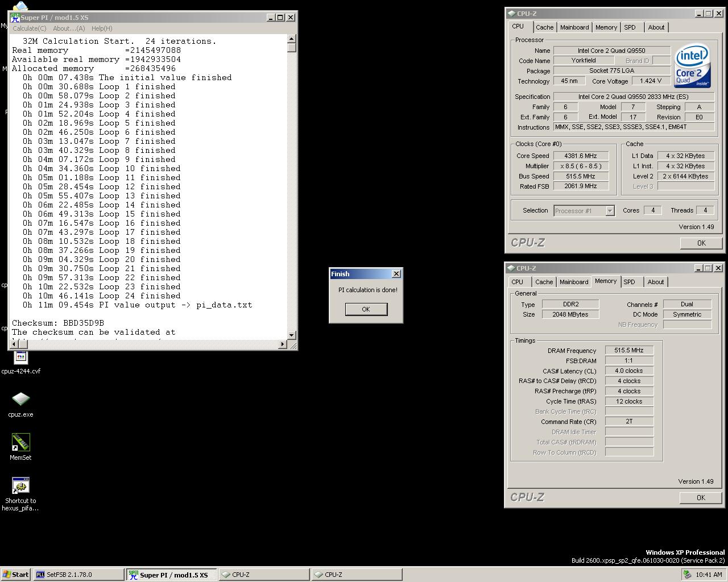The height and width of the screenshot is (582, 728).
Task: Click the Super PI vertical scrollbar thumb
Action: (x=292, y=48)
